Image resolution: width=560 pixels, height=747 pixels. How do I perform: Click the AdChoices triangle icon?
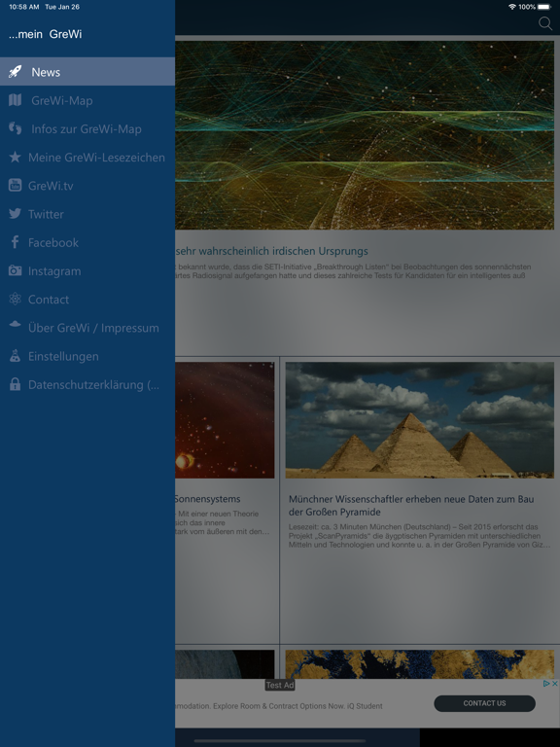(546, 683)
